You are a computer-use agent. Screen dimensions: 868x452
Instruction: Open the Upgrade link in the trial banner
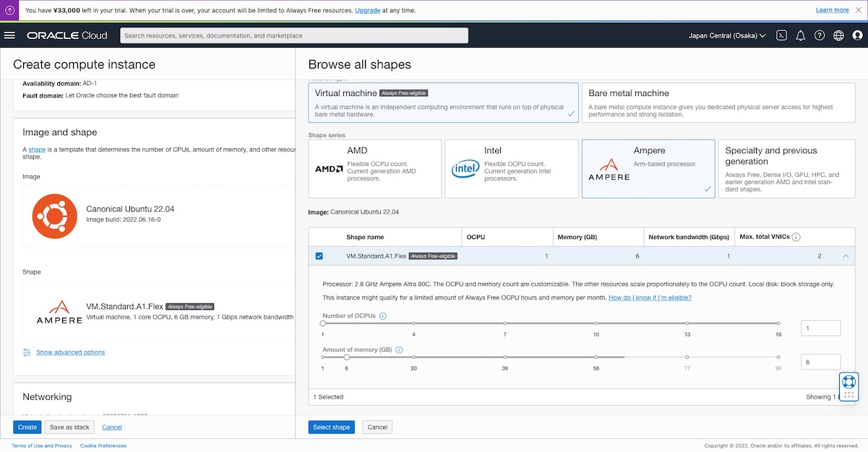[x=367, y=10]
